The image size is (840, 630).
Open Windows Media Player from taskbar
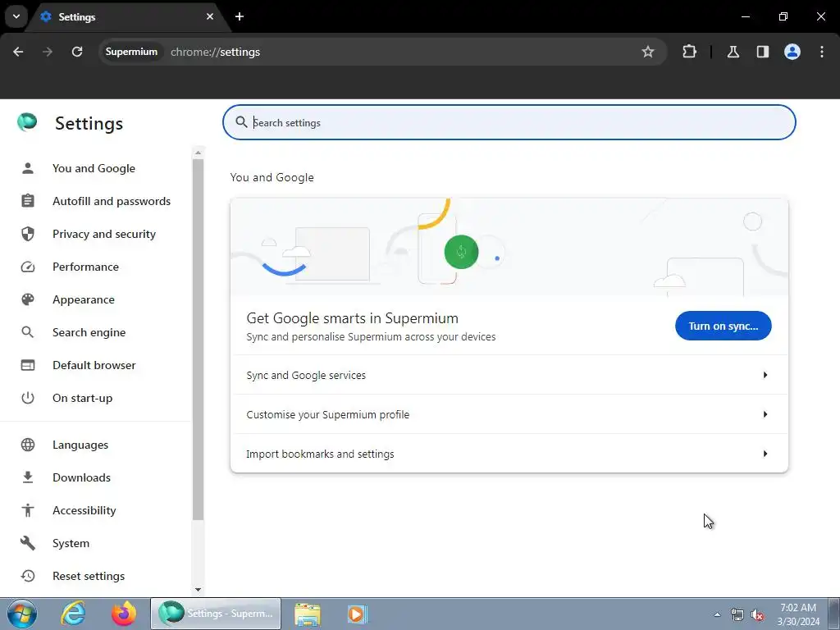[357, 614]
